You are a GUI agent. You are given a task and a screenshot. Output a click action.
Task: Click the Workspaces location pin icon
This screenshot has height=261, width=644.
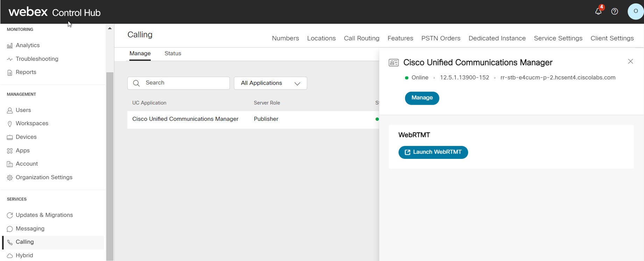point(10,124)
